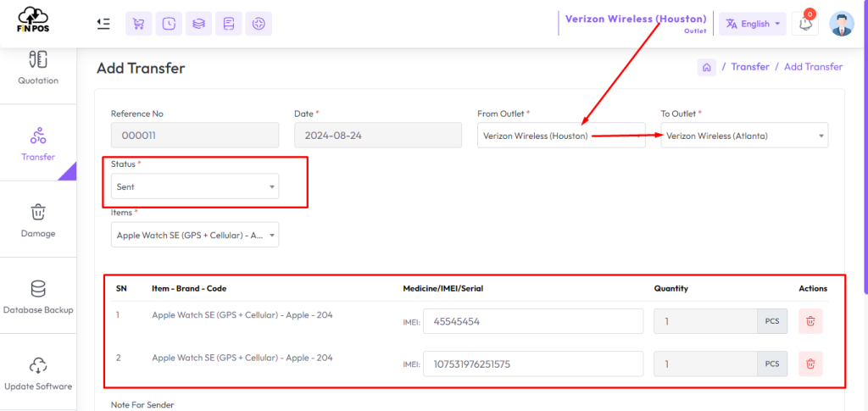Delete the row with IMEI 107531976251575
Image resolution: width=868 pixels, height=411 pixels.
pyautogui.click(x=810, y=364)
